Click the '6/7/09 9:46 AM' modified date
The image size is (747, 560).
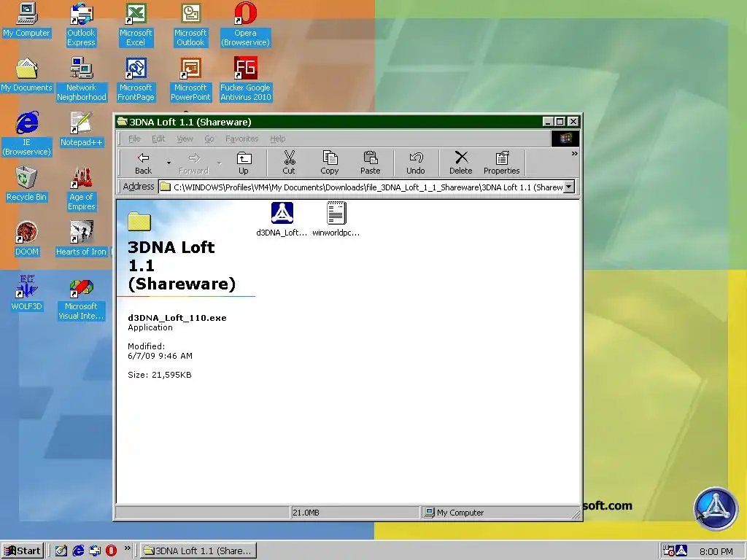click(x=160, y=356)
